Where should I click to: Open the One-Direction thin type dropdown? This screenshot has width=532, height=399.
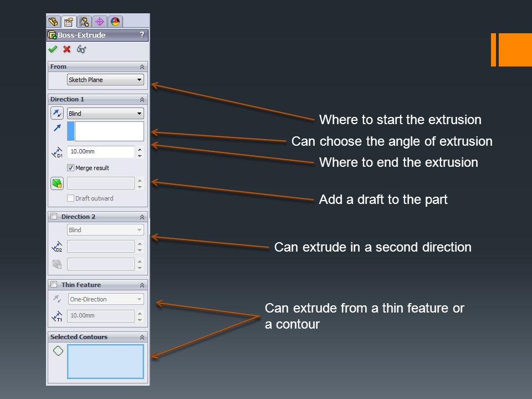tap(105, 299)
